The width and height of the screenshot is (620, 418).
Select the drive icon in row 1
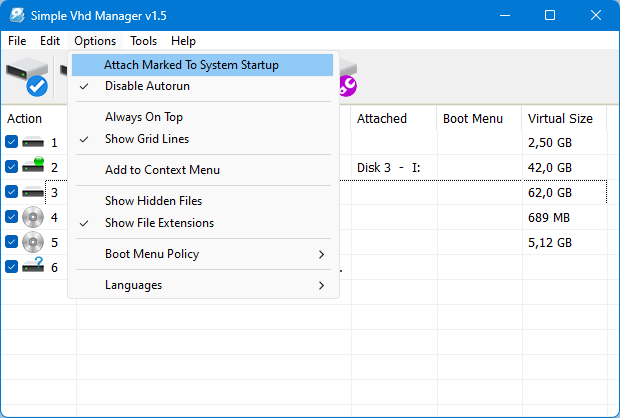(33, 143)
